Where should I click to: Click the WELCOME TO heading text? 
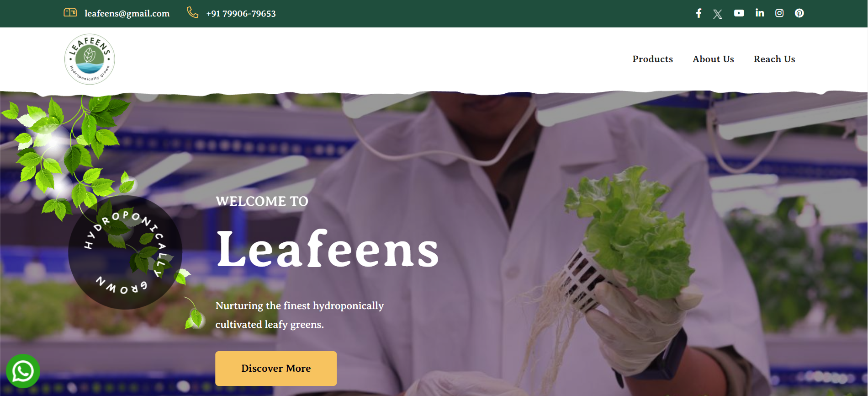click(262, 201)
